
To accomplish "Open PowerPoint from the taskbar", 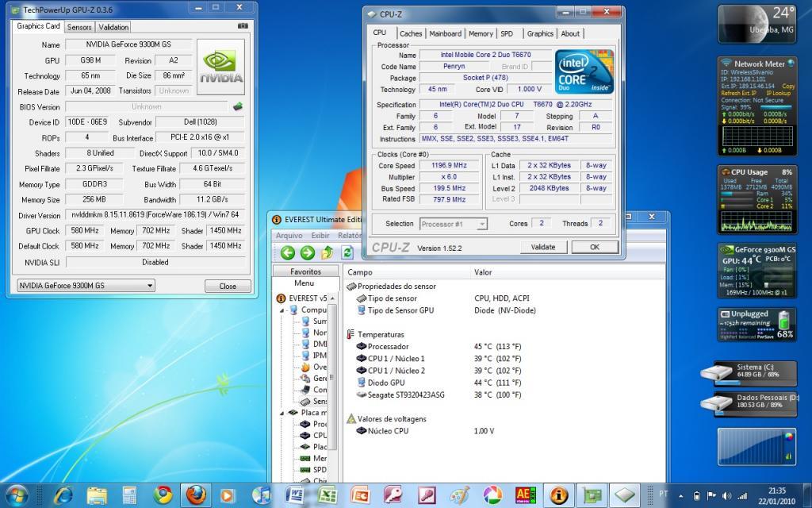I will pyautogui.click(x=361, y=495).
